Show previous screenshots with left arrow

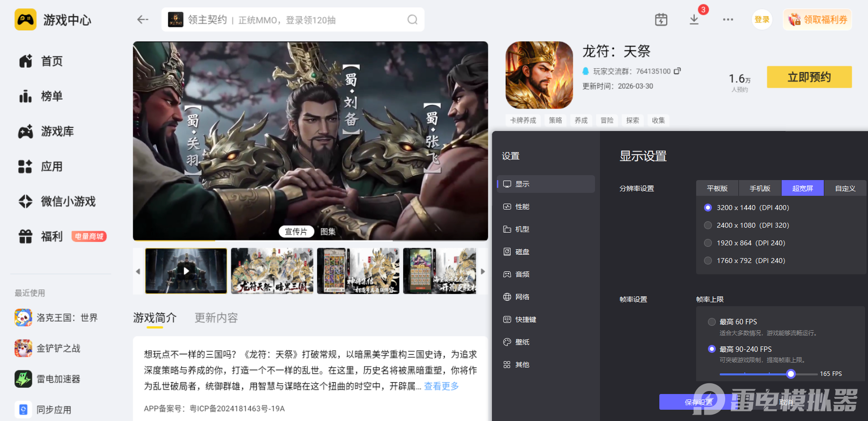point(138,271)
